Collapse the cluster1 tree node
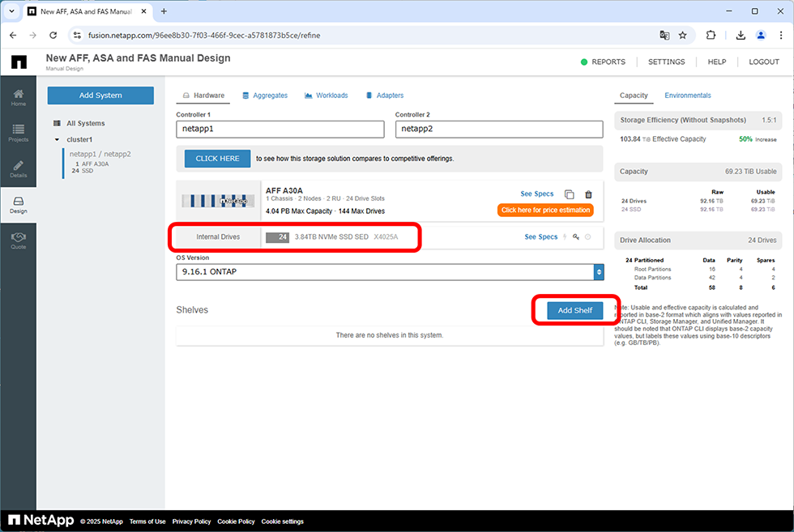The image size is (794, 532). pyautogui.click(x=57, y=140)
